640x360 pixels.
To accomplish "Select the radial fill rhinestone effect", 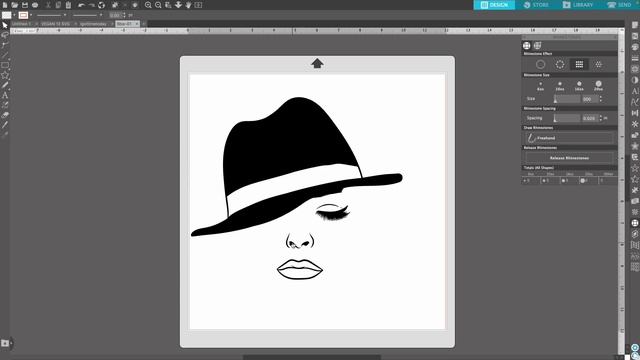I will pyautogui.click(x=598, y=64).
